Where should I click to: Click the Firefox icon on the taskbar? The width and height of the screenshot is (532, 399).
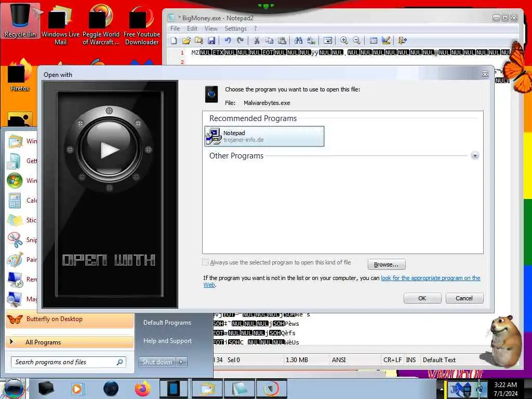tap(143, 389)
